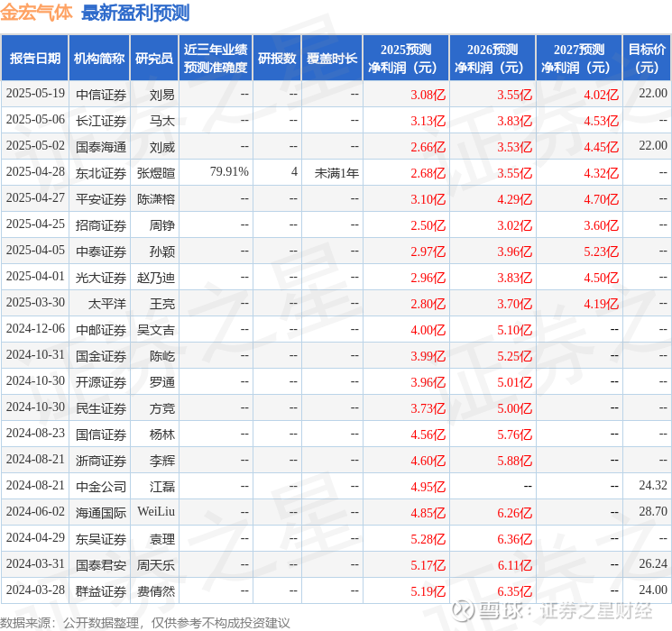Click the 浙商证券 institution cell
Viewport: 672px width, 631px height.
[101, 461]
